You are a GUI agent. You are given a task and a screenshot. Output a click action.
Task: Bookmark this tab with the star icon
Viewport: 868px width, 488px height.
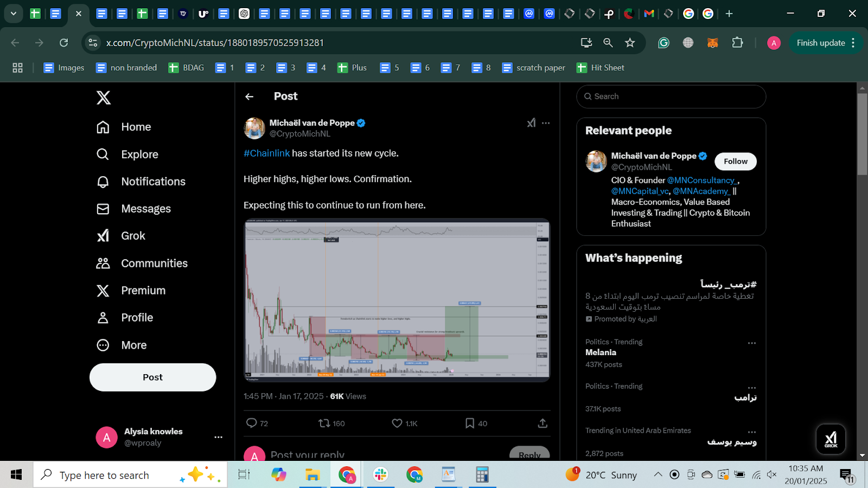(630, 43)
